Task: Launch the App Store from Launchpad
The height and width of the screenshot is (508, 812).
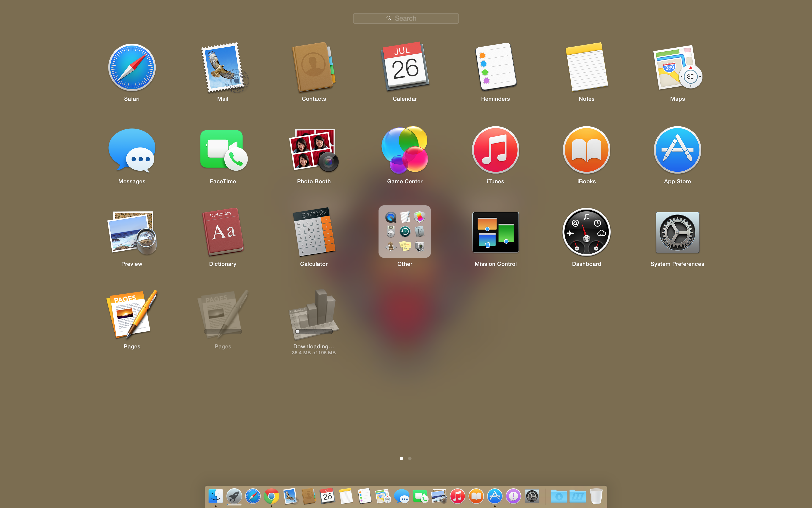Action: (678, 150)
